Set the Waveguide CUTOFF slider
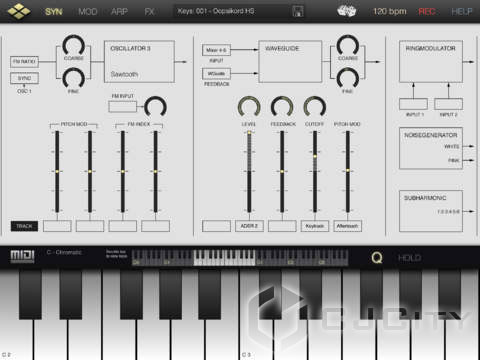480x360 pixels. click(315, 171)
